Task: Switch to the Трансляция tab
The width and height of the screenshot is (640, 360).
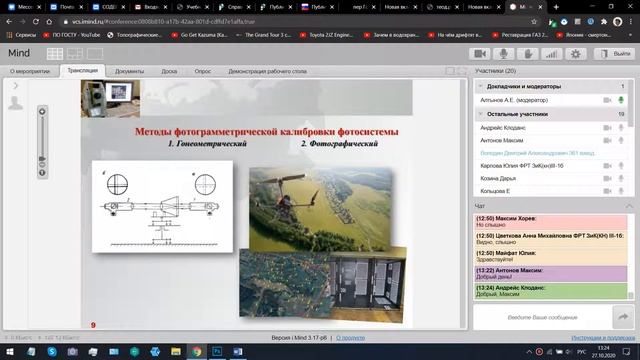Action: point(82,71)
